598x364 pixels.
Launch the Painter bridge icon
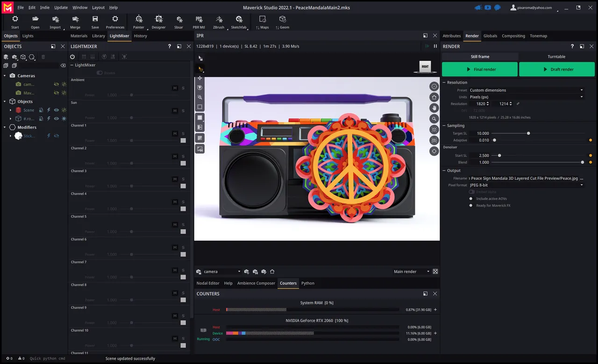pyautogui.click(x=139, y=21)
